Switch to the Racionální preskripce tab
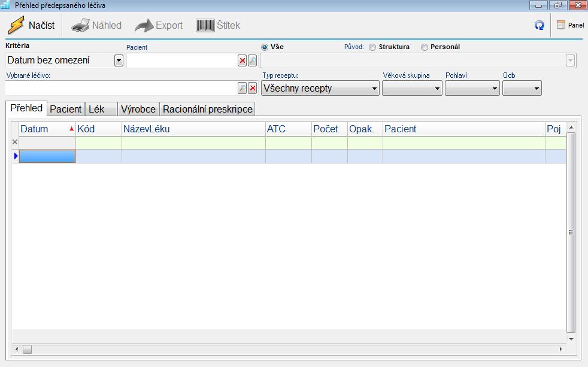Image resolution: width=588 pixels, height=367 pixels. pos(207,109)
